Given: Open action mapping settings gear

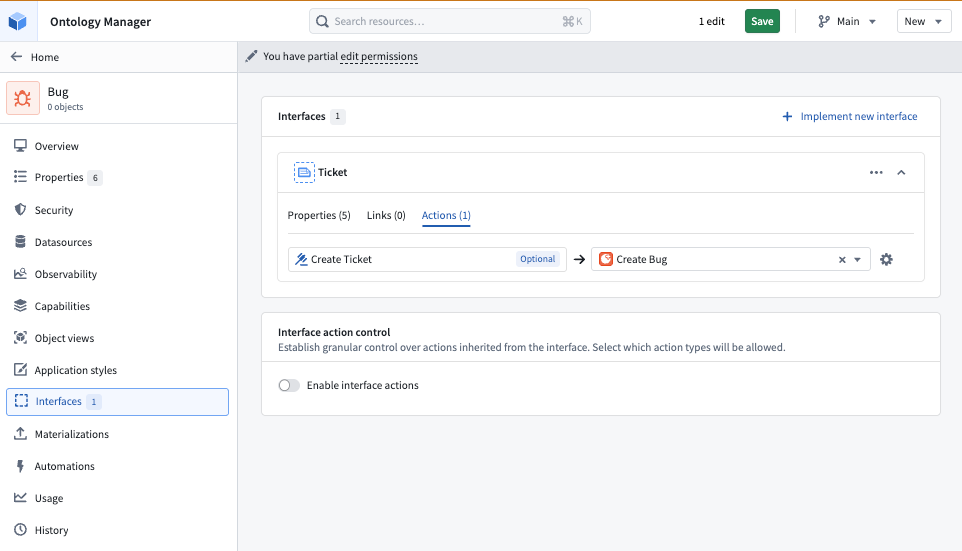Looking at the screenshot, I should click(x=886, y=260).
